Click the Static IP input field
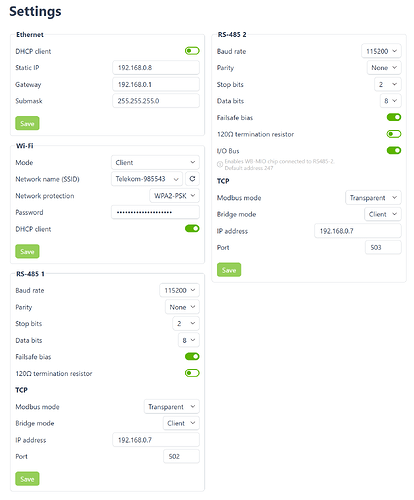This screenshot has height=500, width=414. click(x=156, y=68)
